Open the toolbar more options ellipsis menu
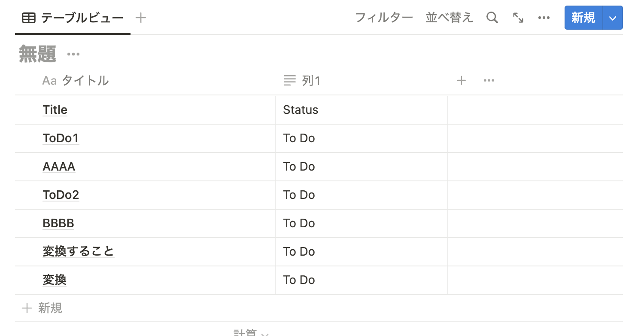 coord(544,18)
